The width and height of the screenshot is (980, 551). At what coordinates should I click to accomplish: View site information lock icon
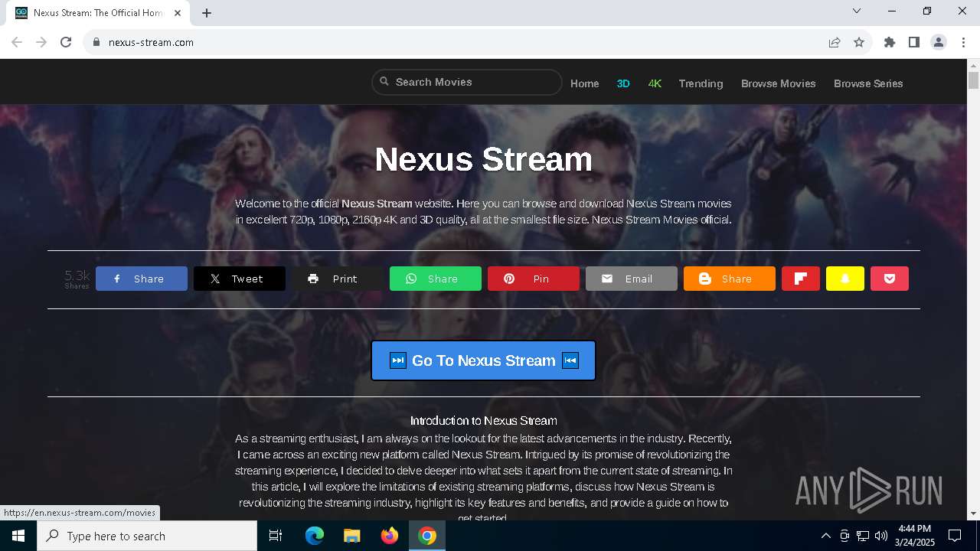click(x=96, y=42)
